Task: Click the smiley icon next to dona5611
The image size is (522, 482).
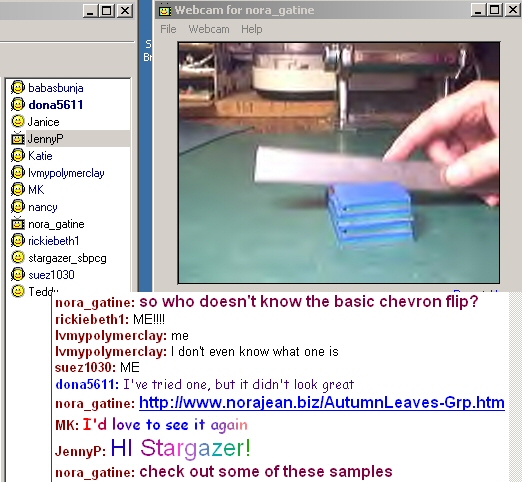Action: click(18, 105)
